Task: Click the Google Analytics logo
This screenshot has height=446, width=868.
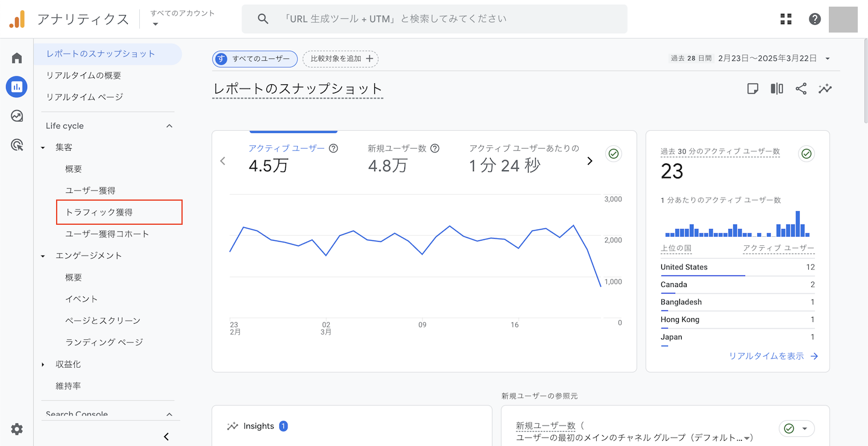Action: (x=17, y=19)
